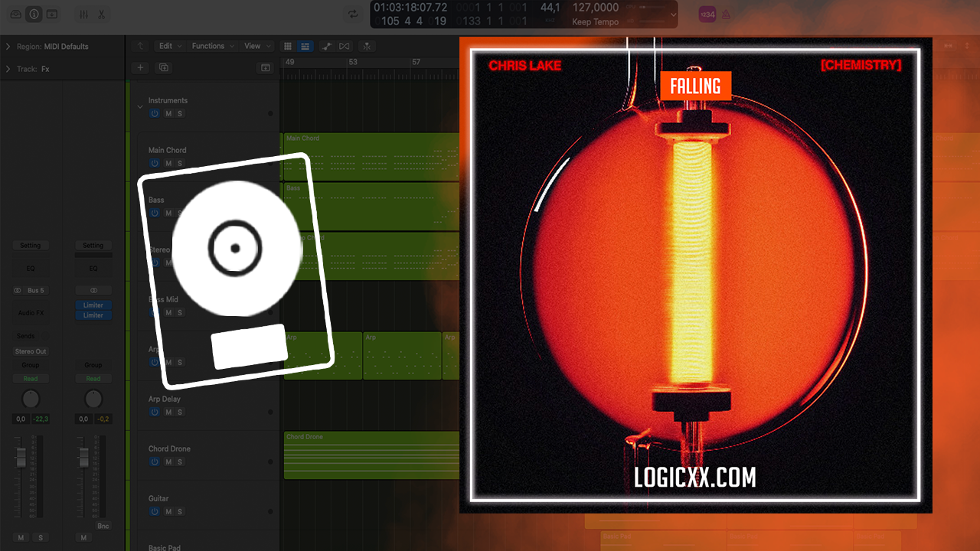Click the volume fader on first channel strip
Viewport: 980px width, 551px height.
click(21, 457)
